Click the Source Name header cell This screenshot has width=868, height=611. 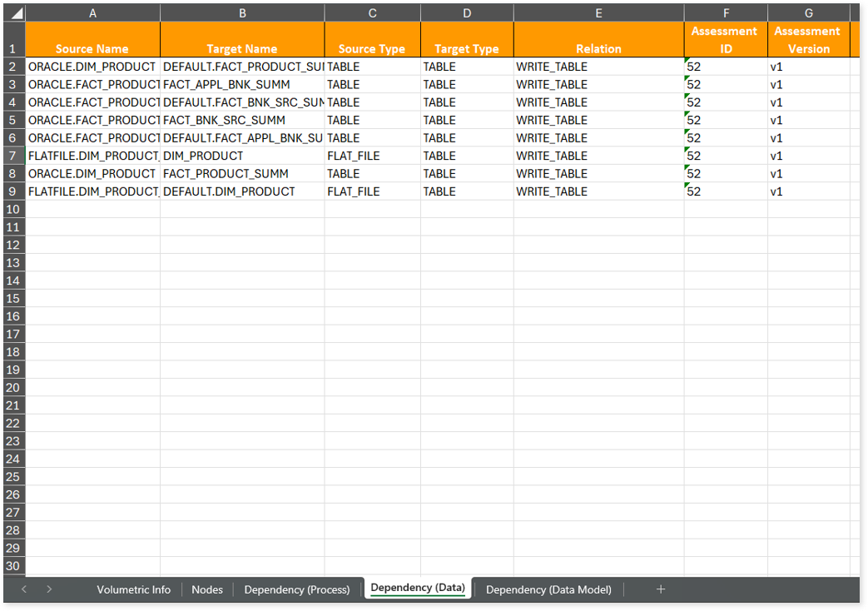tap(92, 48)
